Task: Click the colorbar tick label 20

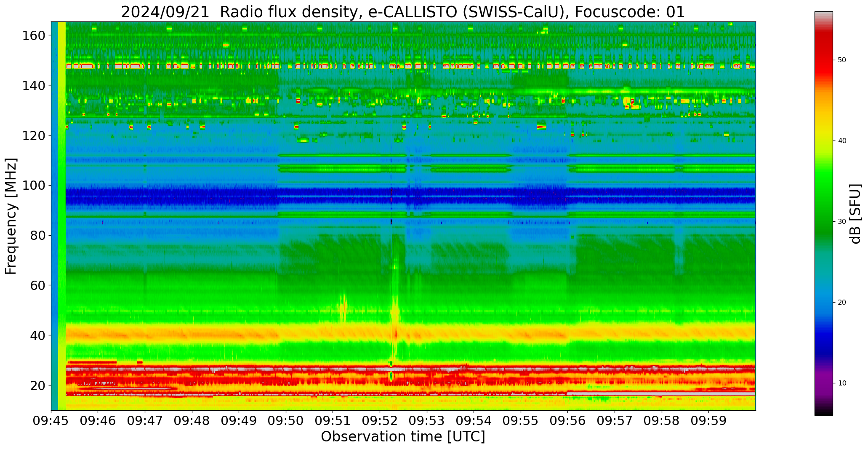Action: pos(842,303)
